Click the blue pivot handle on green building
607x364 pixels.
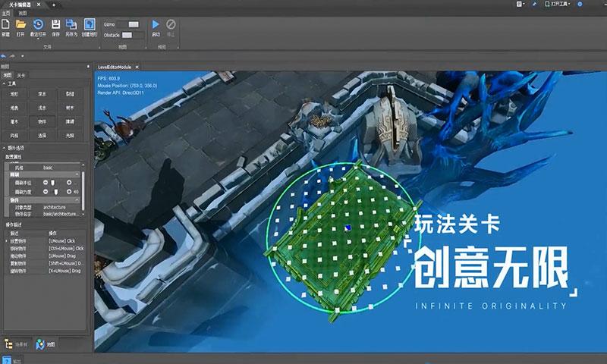point(348,227)
